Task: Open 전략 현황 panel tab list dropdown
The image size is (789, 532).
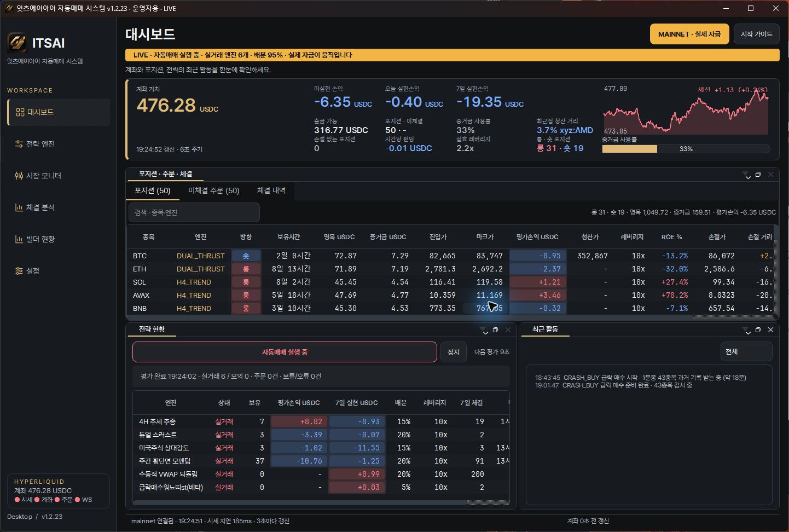Action: point(484,331)
